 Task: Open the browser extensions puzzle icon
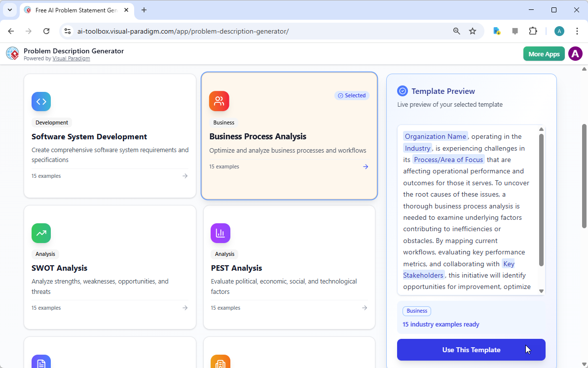point(533,31)
